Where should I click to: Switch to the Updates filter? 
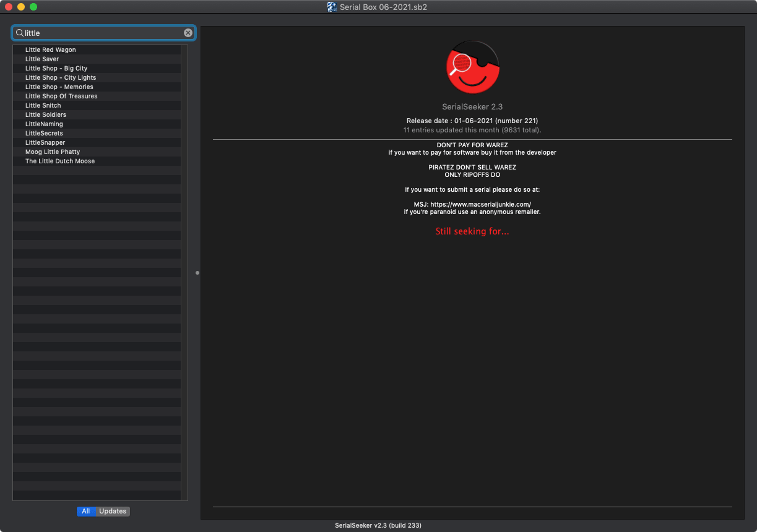coord(113,511)
